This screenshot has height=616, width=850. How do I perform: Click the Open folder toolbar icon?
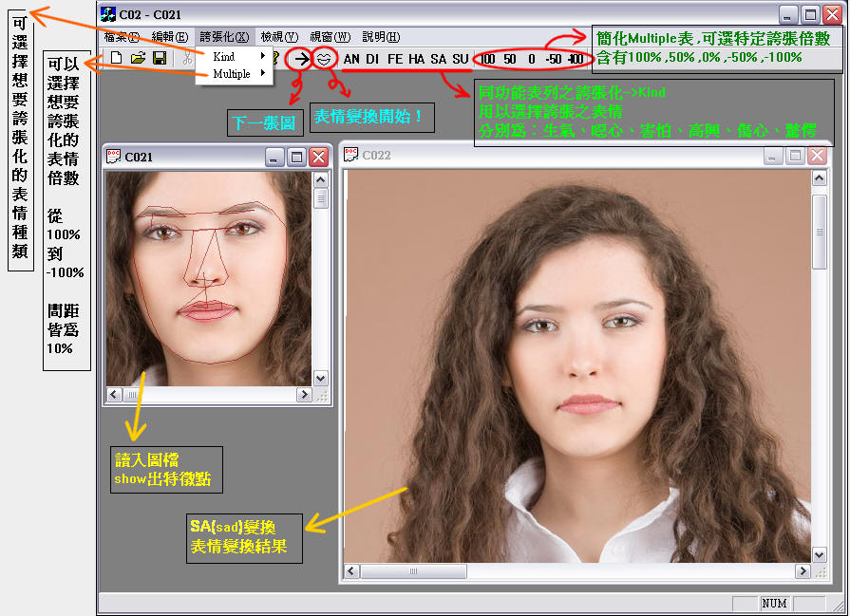click(x=138, y=59)
